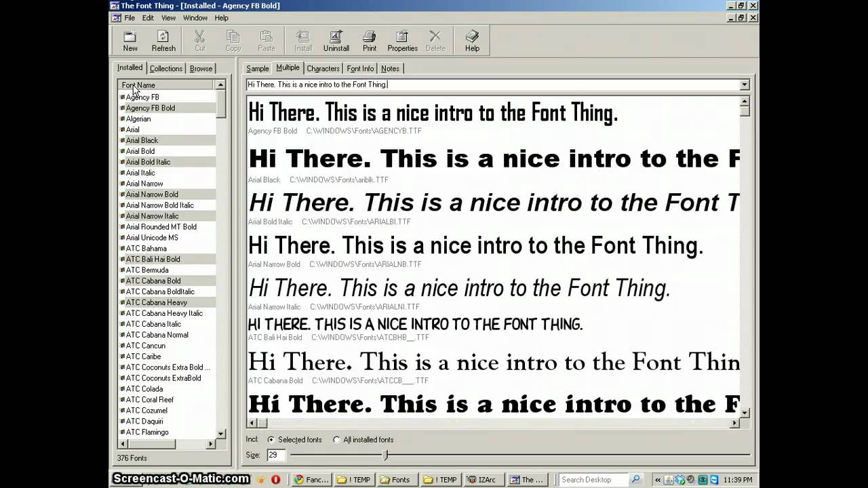This screenshot has width=868, height=488.
Task: Click font list right scroll arrow
Action: pos(210,444)
